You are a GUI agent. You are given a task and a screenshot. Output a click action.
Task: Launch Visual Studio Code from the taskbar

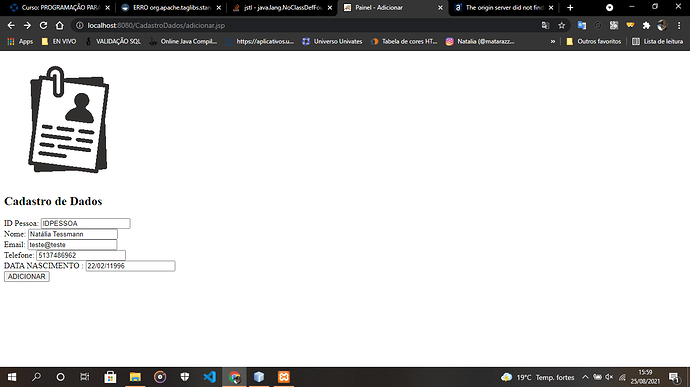tap(209, 377)
